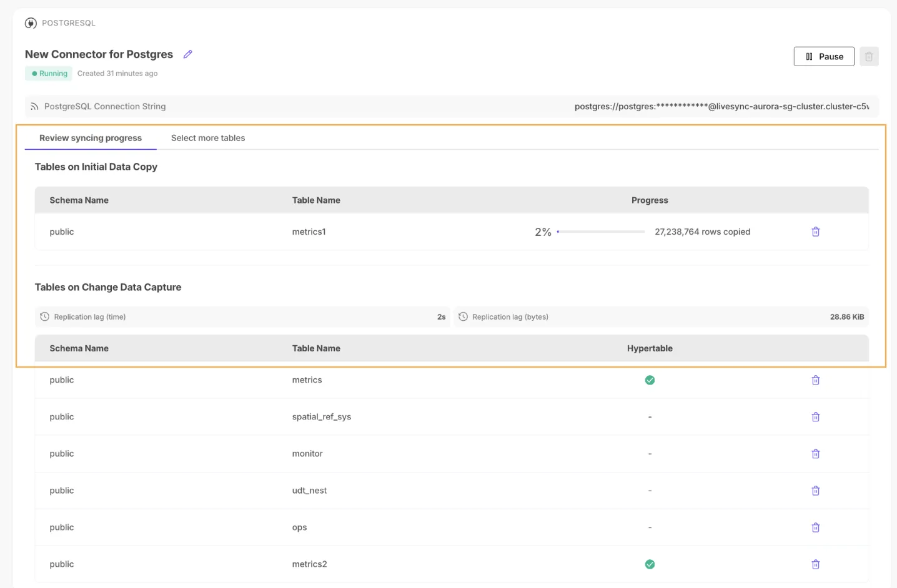897x588 pixels.
Task: Click the PostgreSQL logo icon at top
Action: click(31, 23)
